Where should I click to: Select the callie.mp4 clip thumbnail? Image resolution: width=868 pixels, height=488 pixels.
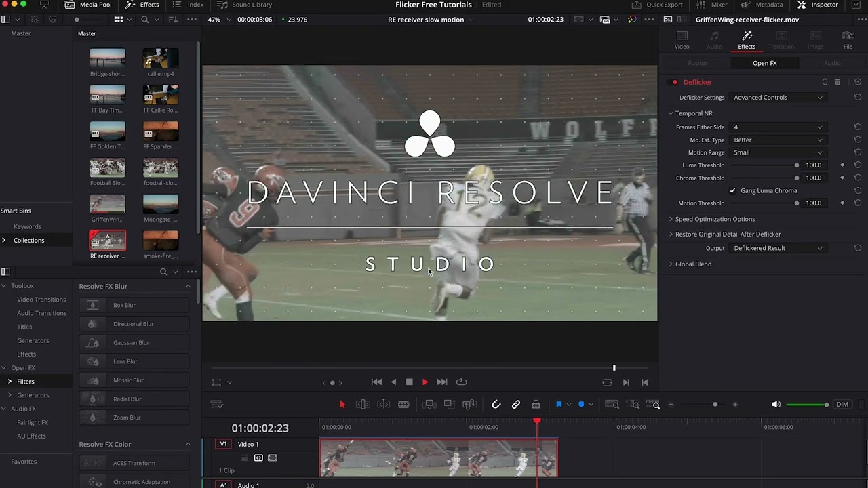(x=161, y=59)
